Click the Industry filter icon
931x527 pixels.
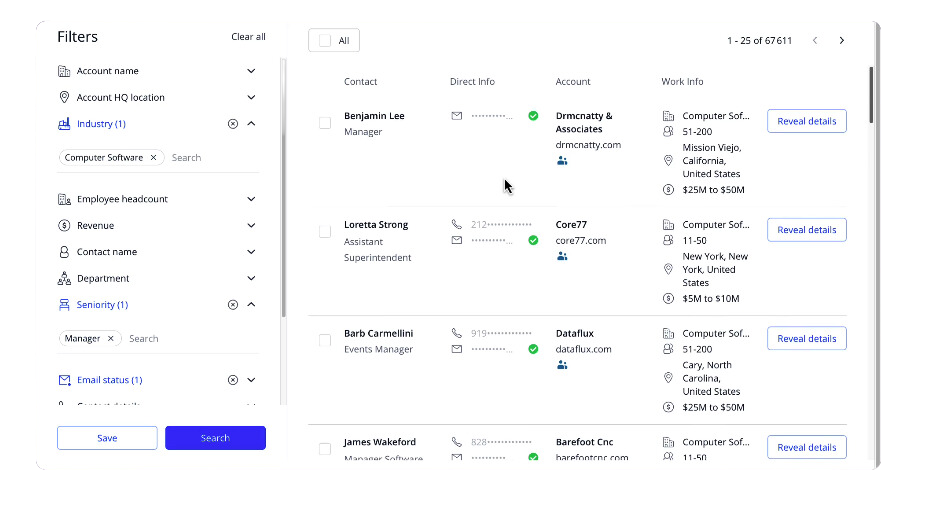click(64, 124)
